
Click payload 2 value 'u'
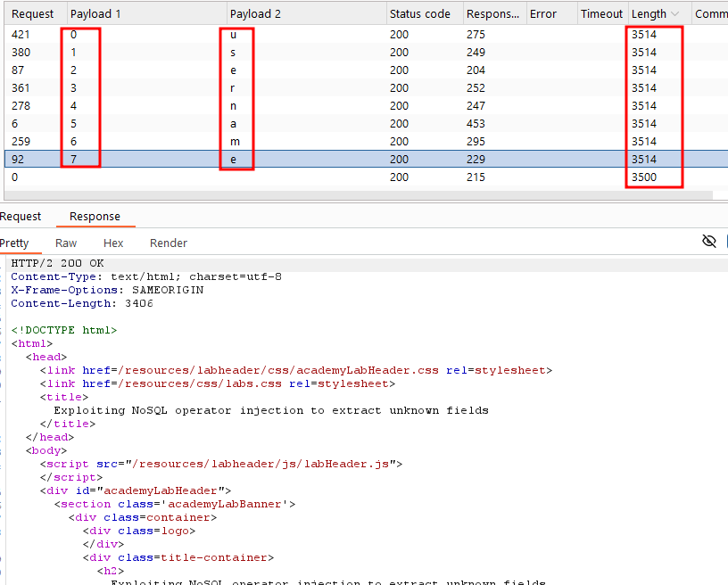click(233, 34)
